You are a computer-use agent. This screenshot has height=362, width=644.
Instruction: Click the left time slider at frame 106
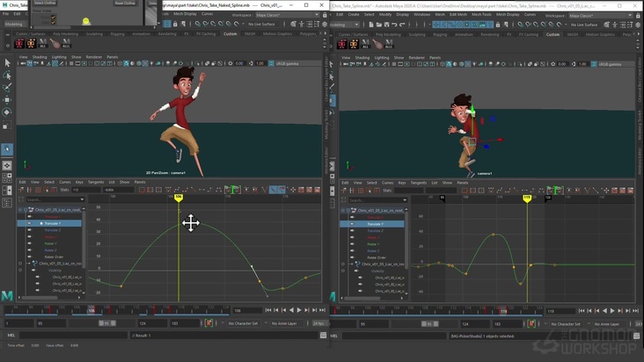pos(91,310)
